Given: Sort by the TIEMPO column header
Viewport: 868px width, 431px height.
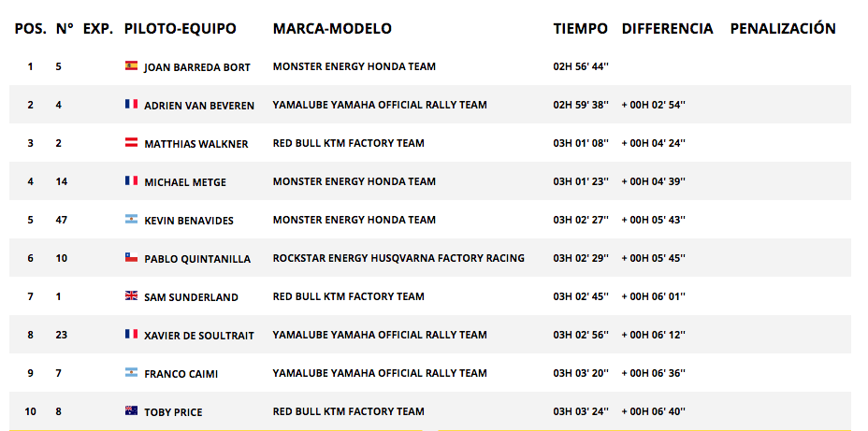Looking at the screenshot, I should click(580, 29).
